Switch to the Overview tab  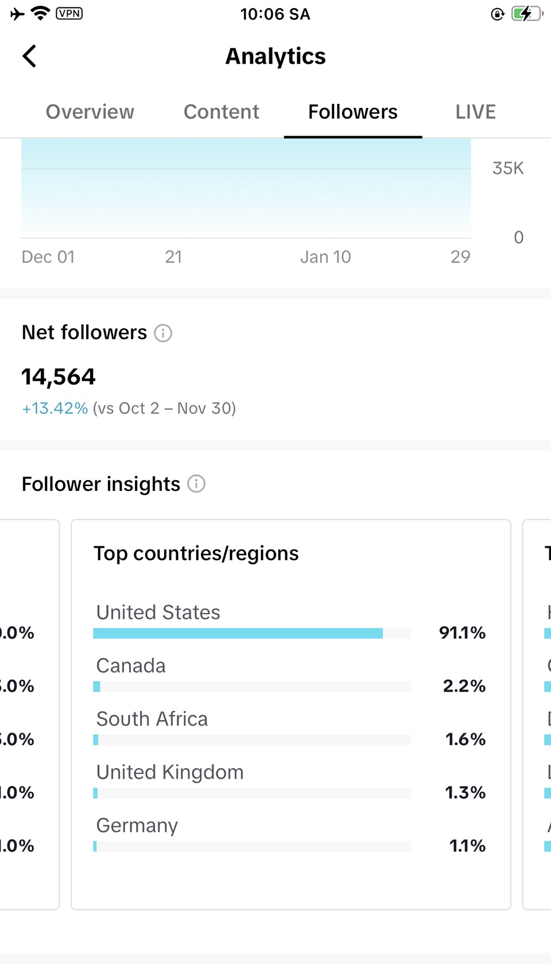(x=90, y=112)
